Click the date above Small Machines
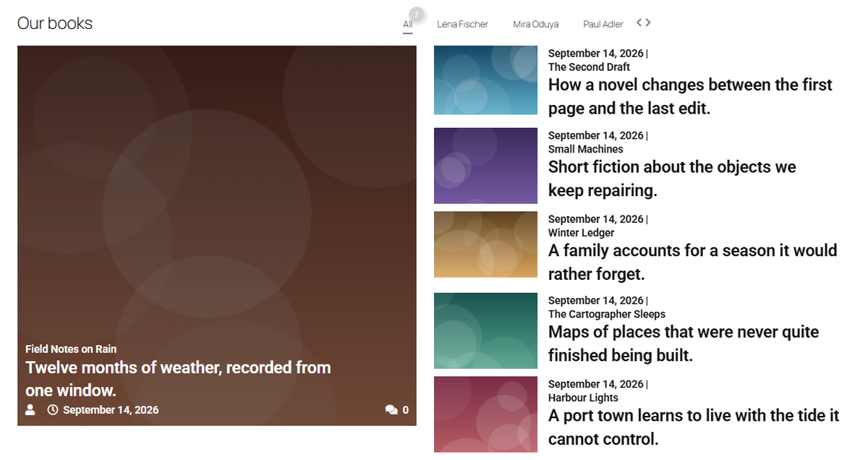The image size is (868, 460). (x=595, y=135)
